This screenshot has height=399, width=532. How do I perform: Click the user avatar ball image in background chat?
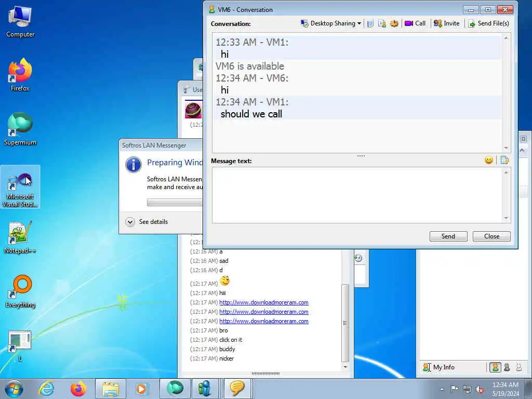tap(193, 110)
